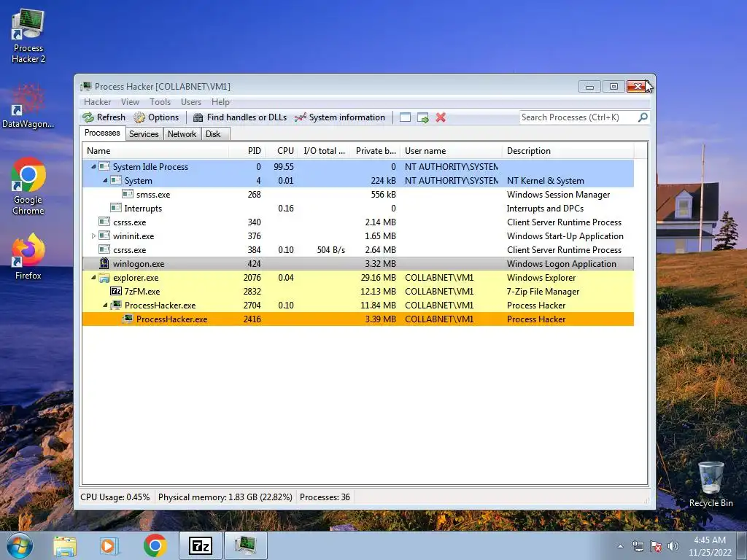Click the taskbar volume speaker icon
Screen dimensions: 747x560
(x=673, y=546)
